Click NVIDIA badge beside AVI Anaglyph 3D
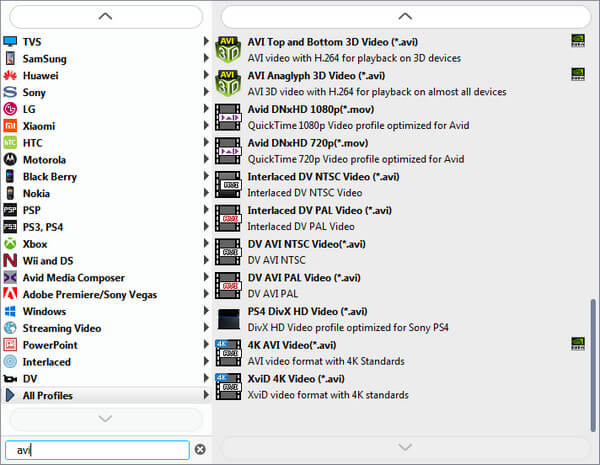This screenshot has width=600, height=465. [578, 74]
